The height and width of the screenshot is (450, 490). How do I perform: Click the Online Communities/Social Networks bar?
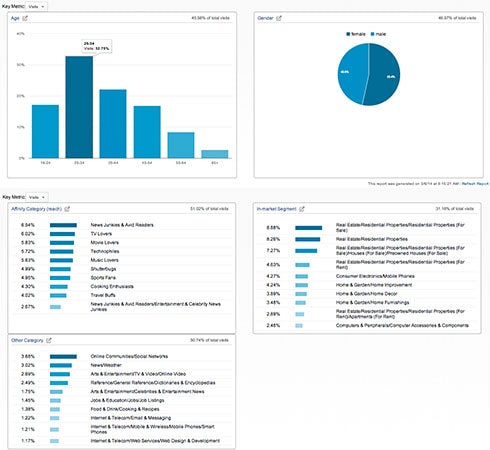pos(63,357)
